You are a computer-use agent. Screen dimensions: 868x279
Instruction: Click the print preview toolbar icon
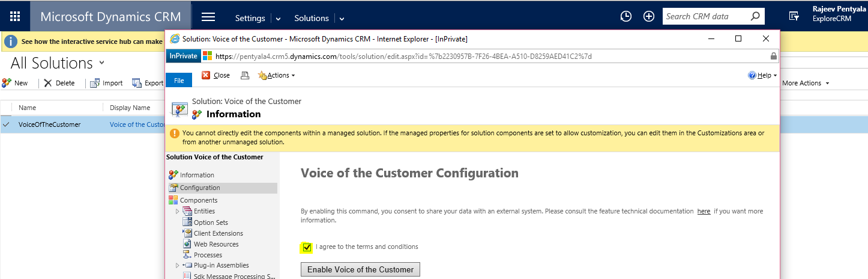244,75
